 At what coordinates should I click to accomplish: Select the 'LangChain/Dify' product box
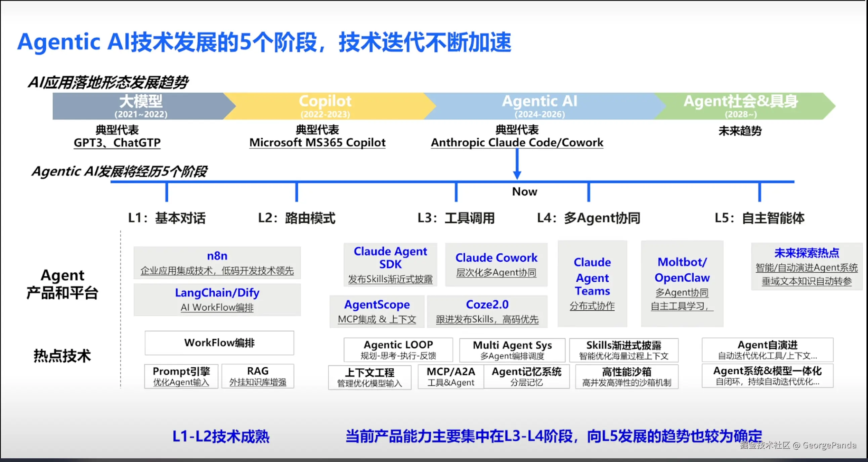pyautogui.click(x=217, y=300)
